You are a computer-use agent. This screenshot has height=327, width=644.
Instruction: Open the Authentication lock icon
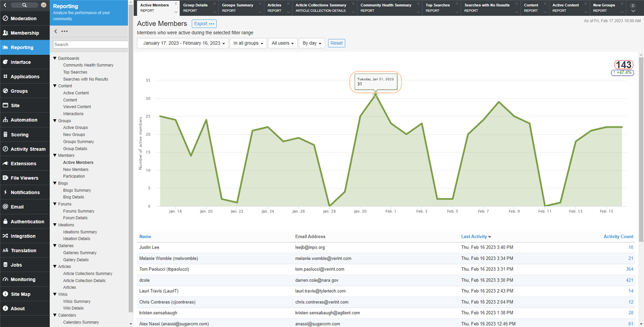pyautogui.click(x=5, y=222)
